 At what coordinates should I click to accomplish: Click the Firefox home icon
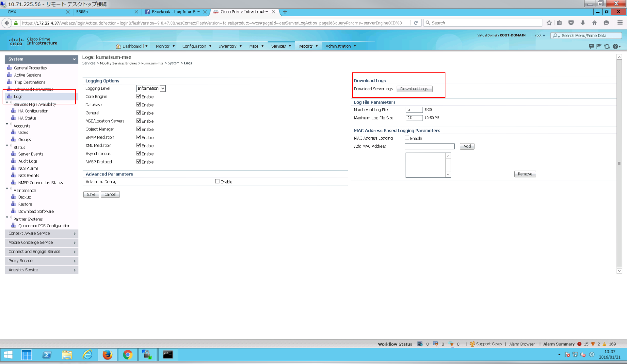tap(594, 23)
